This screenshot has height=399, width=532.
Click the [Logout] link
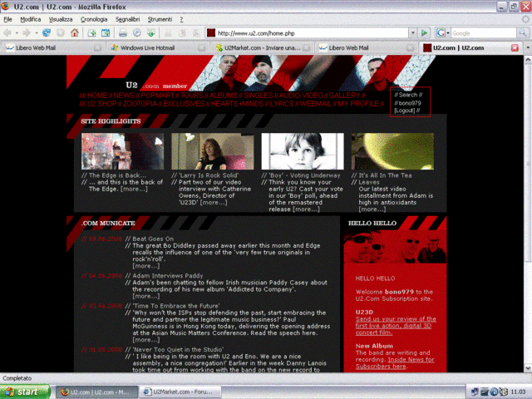coord(405,111)
